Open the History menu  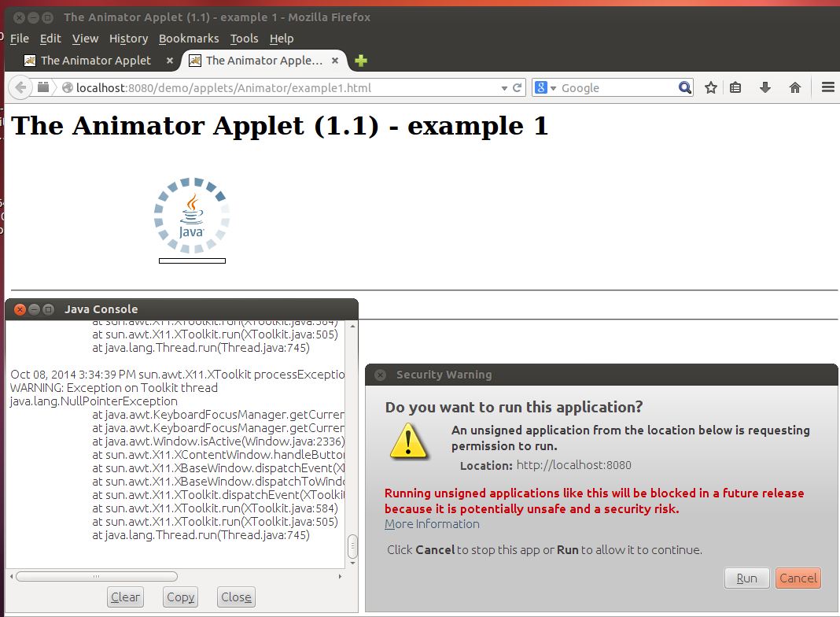[x=128, y=39]
